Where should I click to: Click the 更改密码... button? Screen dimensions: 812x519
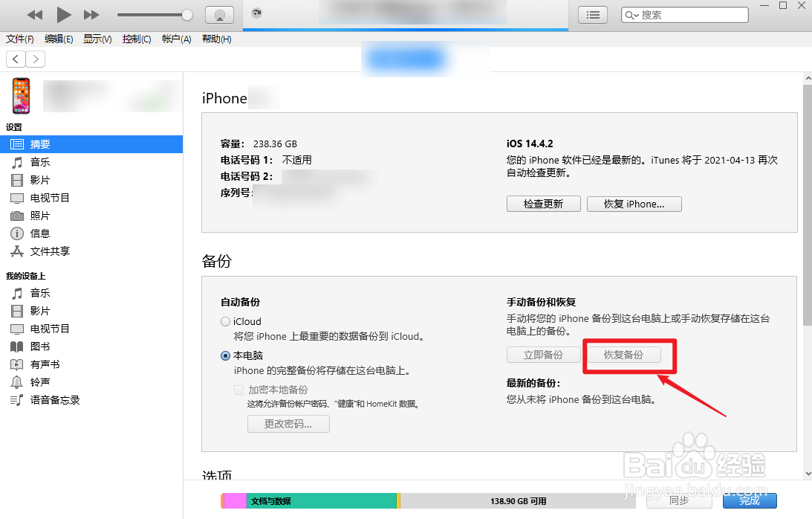tap(288, 424)
